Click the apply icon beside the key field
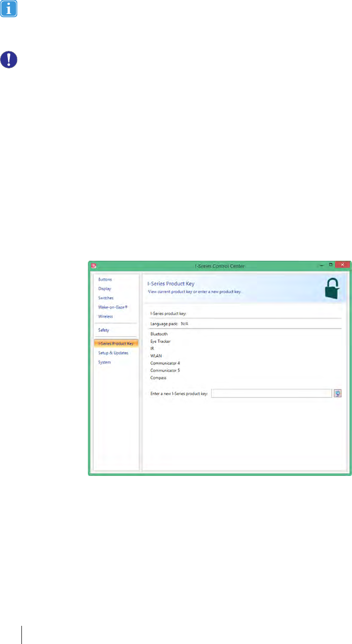Viewport: 352px width, 644px height. (x=338, y=393)
